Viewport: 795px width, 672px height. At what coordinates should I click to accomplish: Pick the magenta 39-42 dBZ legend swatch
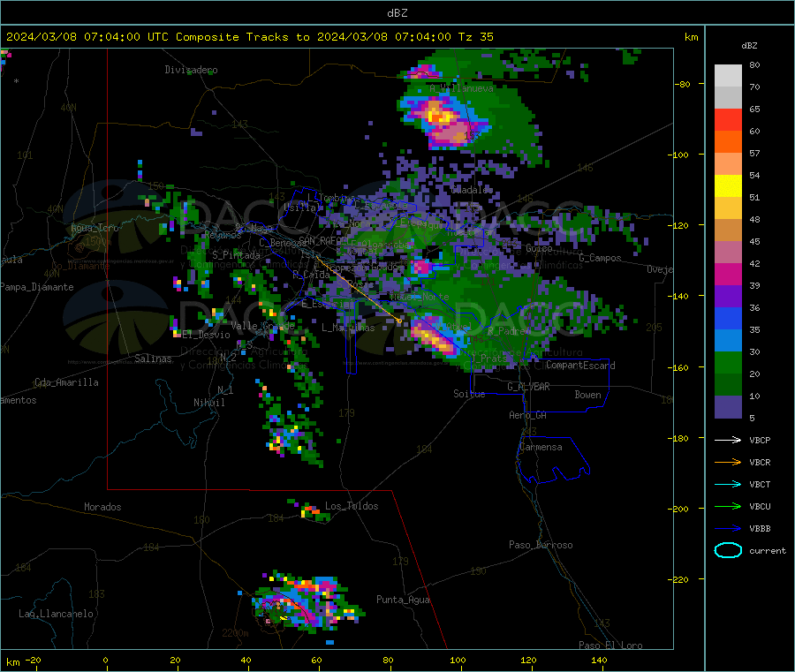point(728,274)
